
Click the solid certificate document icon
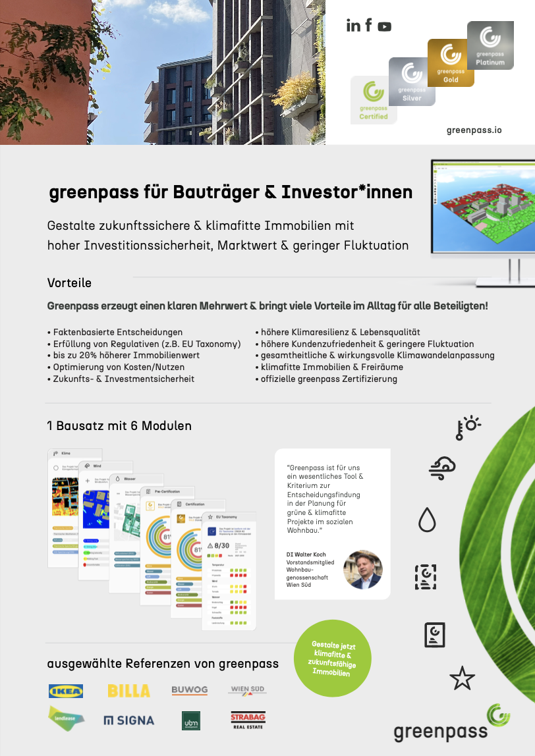(435, 635)
